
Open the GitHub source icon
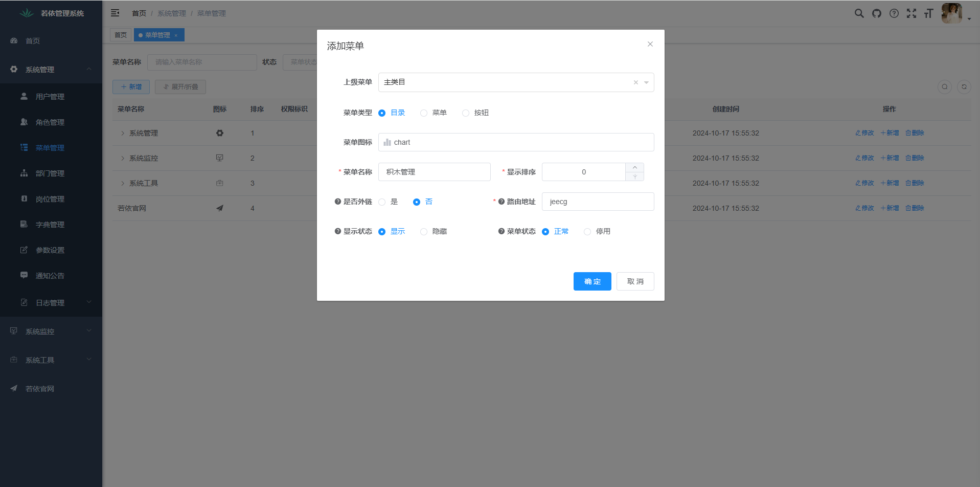point(877,13)
